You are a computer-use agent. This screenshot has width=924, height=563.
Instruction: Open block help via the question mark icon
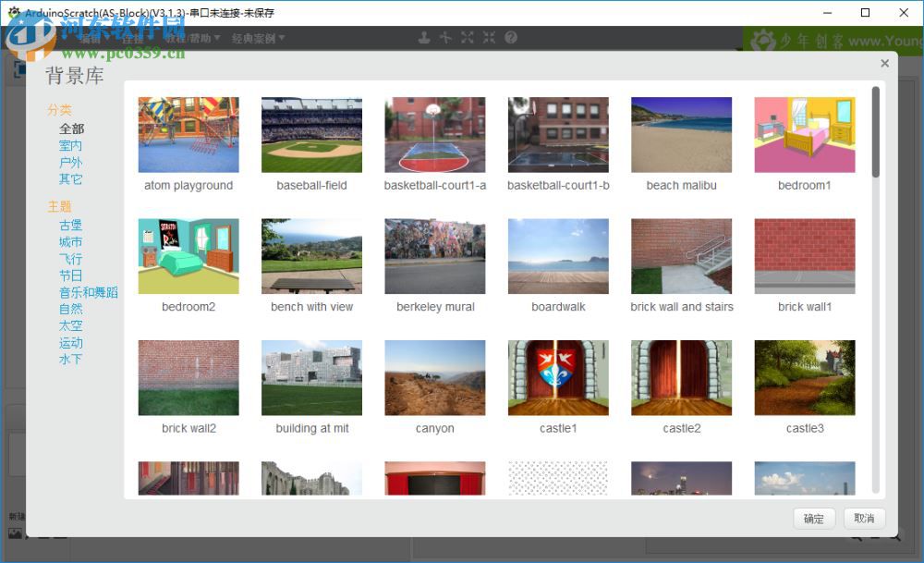tap(510, 38)
